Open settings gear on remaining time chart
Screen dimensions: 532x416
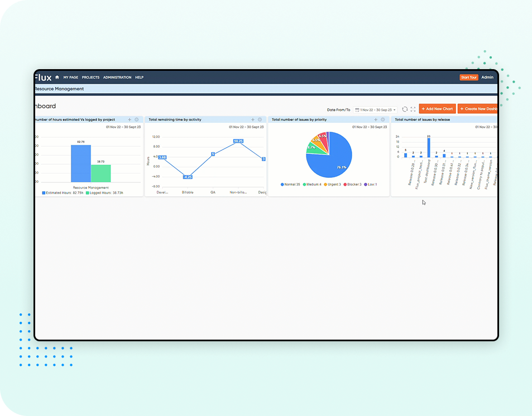[x=260, y=119]
